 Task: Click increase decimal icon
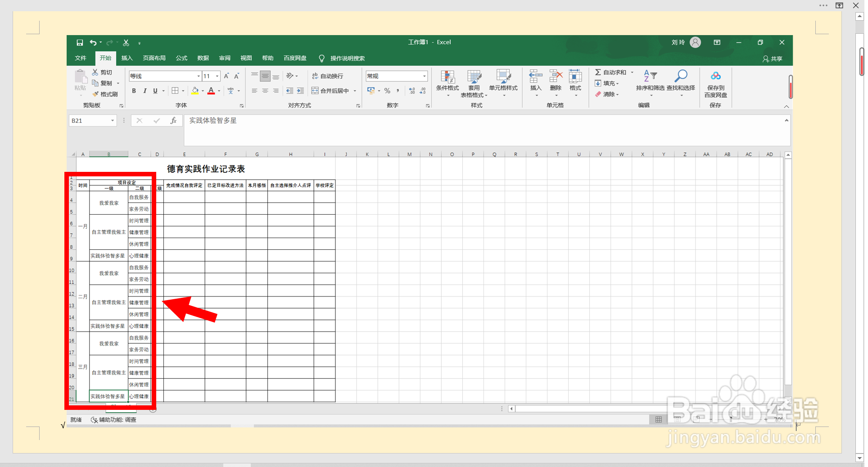click(412, 91)
